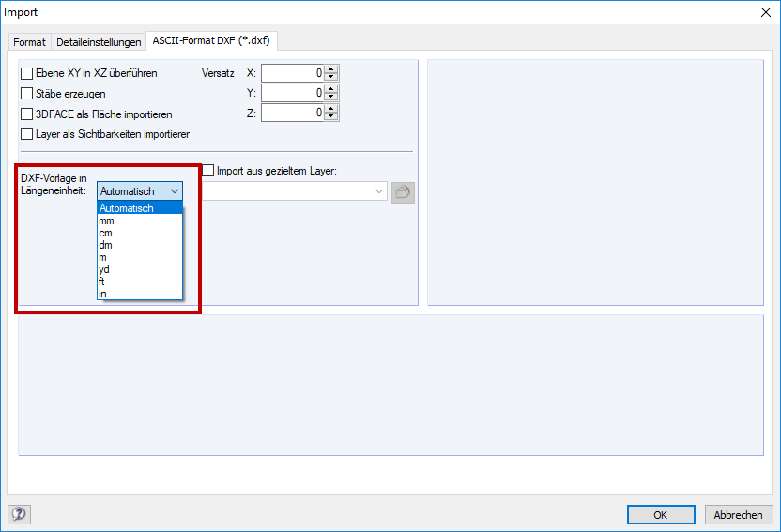Click the Abbrechen button
The height and width of the screenshot is (532, 781).
(x=738, y=515)
